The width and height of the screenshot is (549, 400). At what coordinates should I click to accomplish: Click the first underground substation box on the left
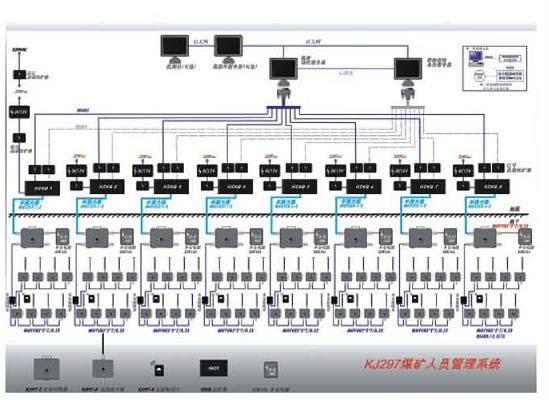pyautogui.click(x=32, y=238)
